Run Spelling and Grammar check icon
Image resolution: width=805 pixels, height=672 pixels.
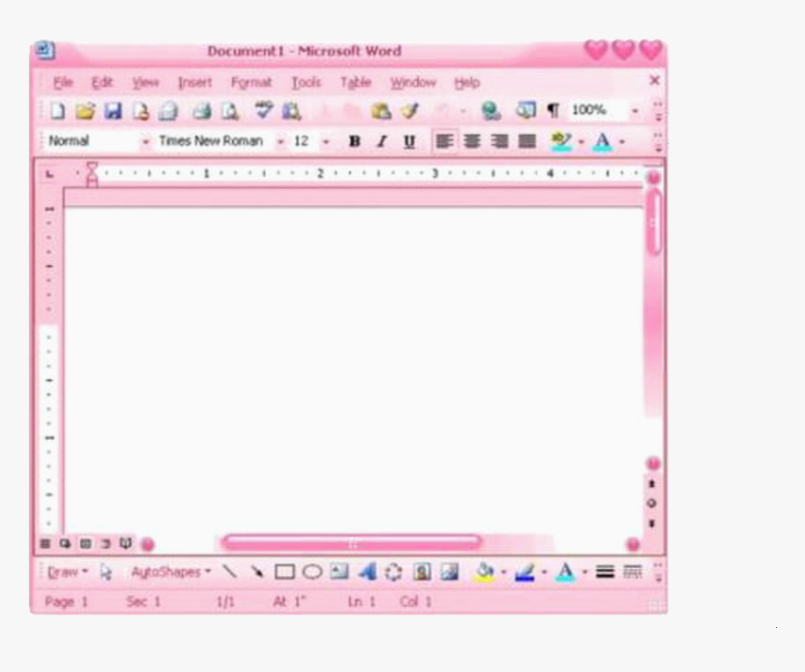tap(263, 110)
